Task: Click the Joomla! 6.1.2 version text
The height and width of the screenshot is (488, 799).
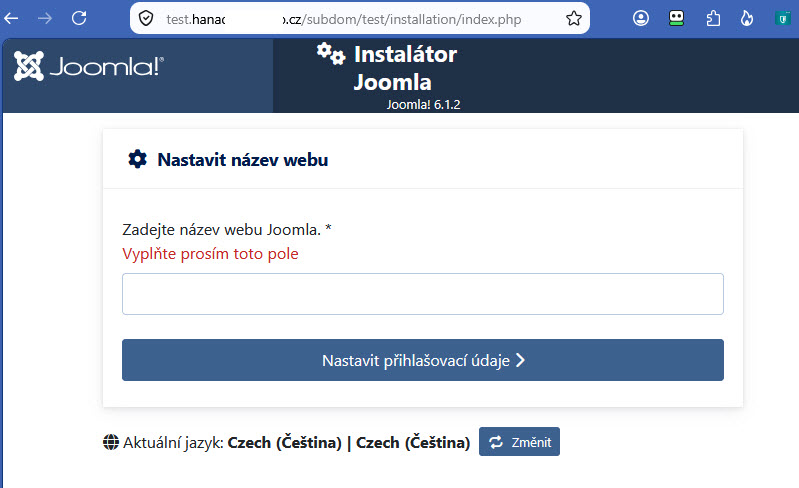Action: coord(423,104)
